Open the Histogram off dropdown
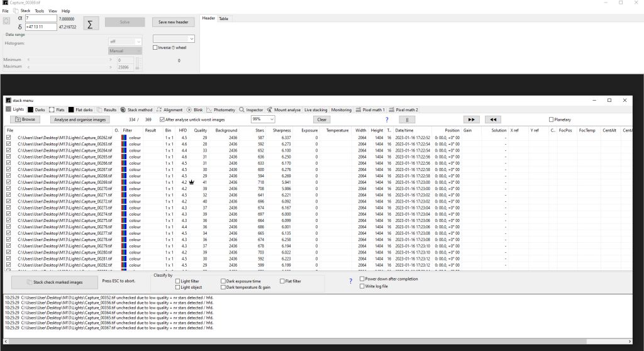The width and height of the screenshot is (644, 351). 125,42
